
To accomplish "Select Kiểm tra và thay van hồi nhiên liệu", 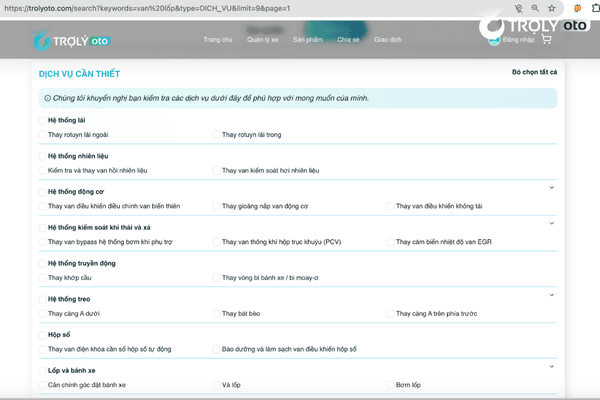I will point(42,170).
